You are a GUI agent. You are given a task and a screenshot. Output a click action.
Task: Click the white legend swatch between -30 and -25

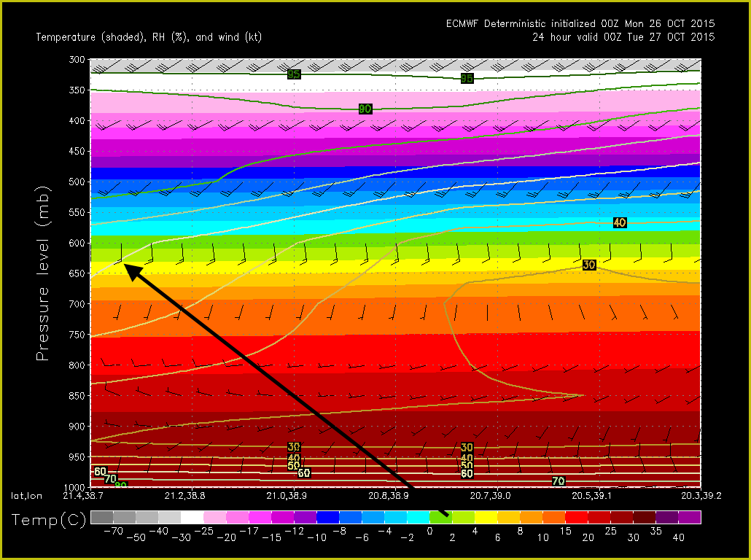click(192, 517)
